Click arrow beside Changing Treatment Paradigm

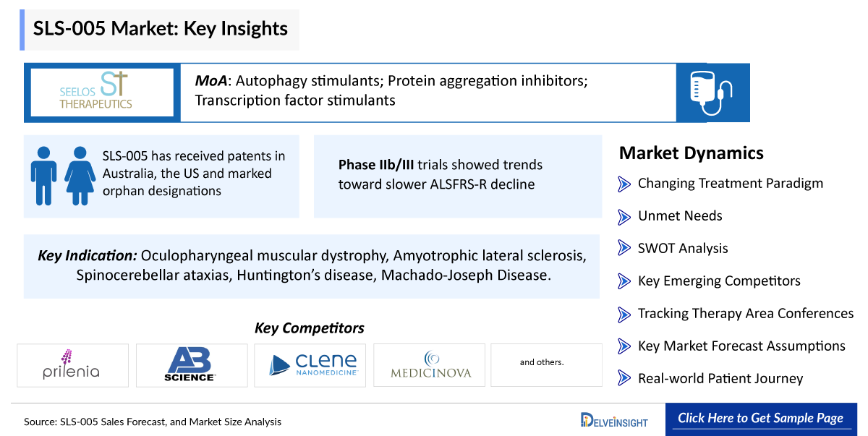coord(624,184)
